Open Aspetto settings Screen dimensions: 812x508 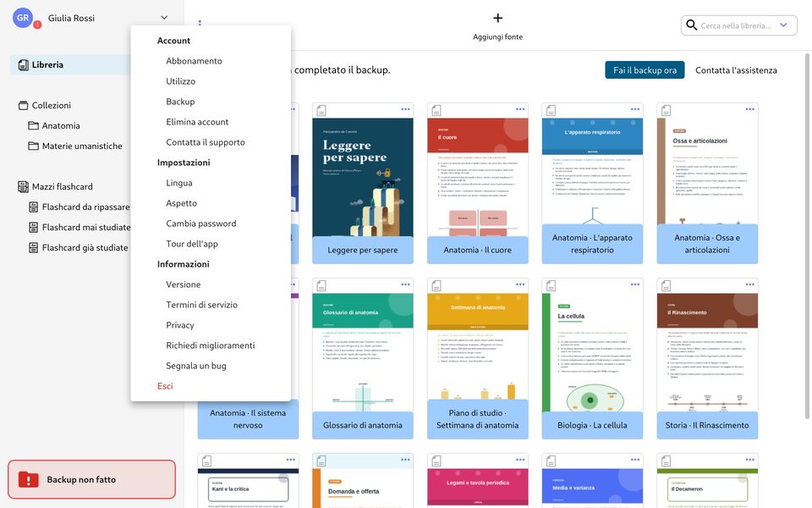[181, 202]
